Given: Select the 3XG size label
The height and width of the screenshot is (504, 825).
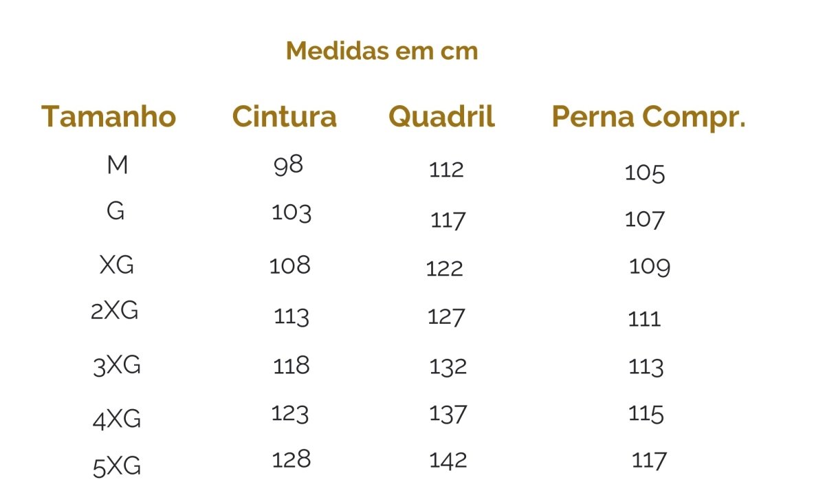Looking at the screenshot, I should click(117, 365).
